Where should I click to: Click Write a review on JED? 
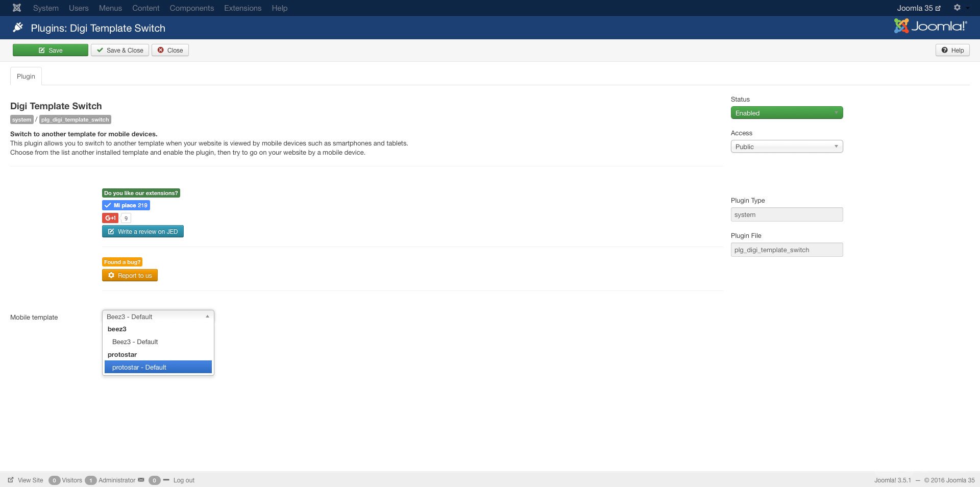(x=143, y=232)
